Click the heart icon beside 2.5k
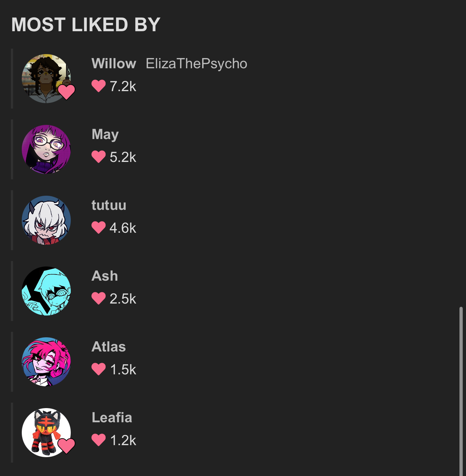466x476 pixels. 98,298
